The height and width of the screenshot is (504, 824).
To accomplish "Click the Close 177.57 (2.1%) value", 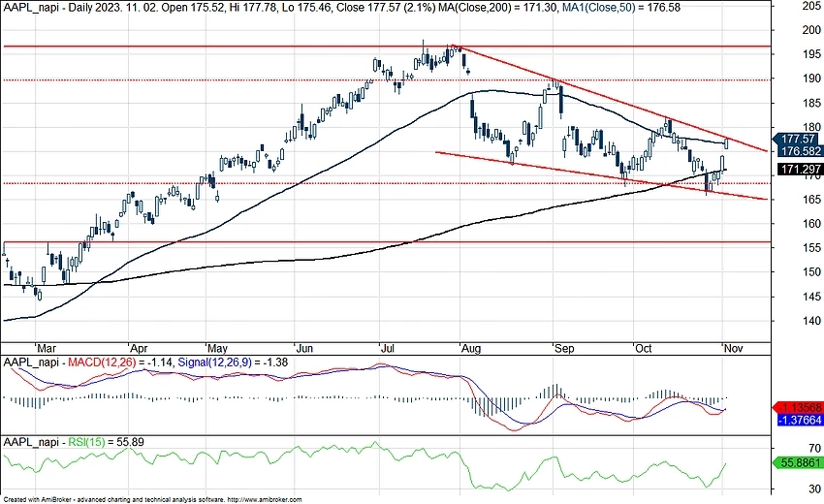I will click(384, 8).
